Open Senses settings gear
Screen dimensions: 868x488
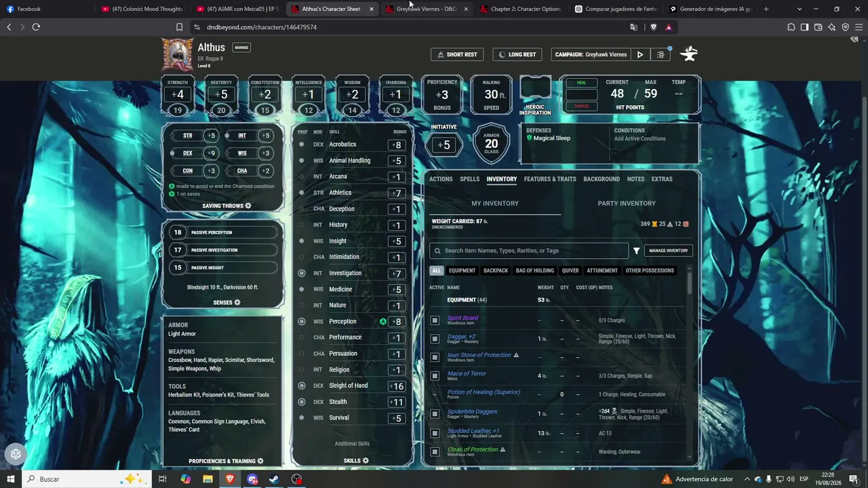(x=237, y=302)
